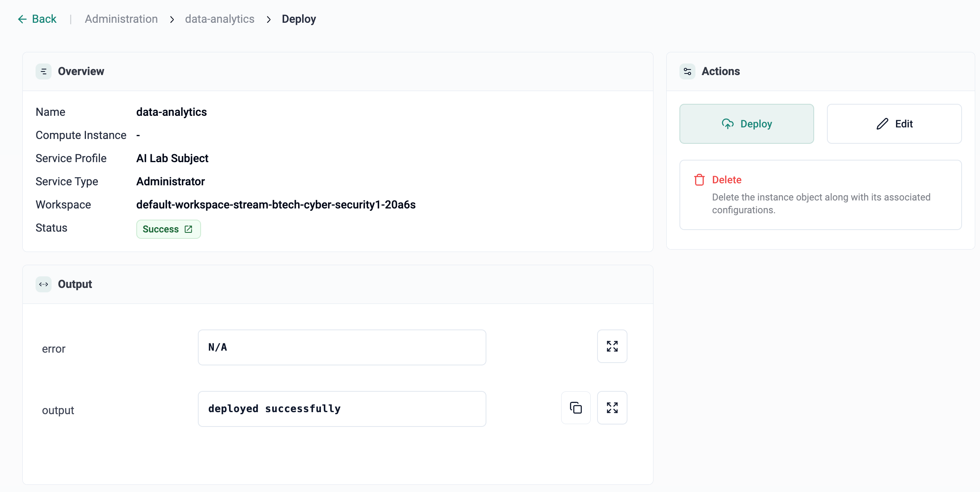Click the red trash delete icon

point(699,180)
